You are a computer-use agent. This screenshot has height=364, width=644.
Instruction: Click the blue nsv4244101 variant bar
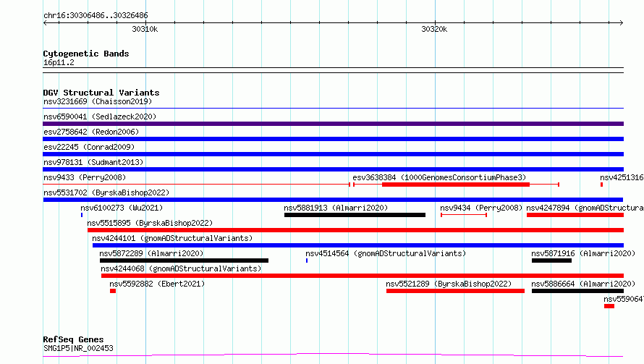(358, 245)
